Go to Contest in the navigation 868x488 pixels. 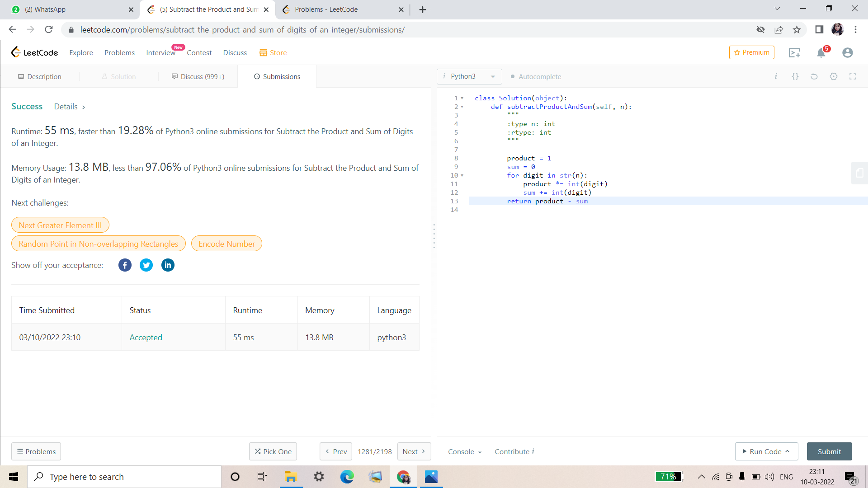point(199,53)
